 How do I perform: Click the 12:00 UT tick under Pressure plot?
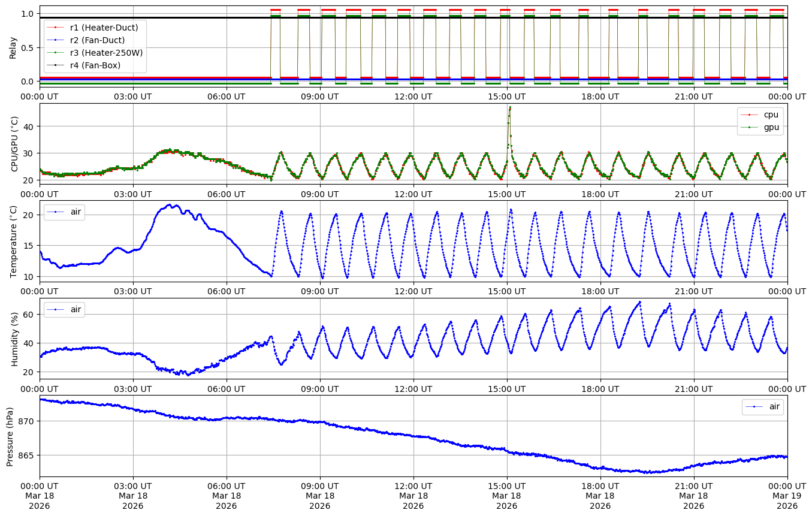tap(413, 484)
